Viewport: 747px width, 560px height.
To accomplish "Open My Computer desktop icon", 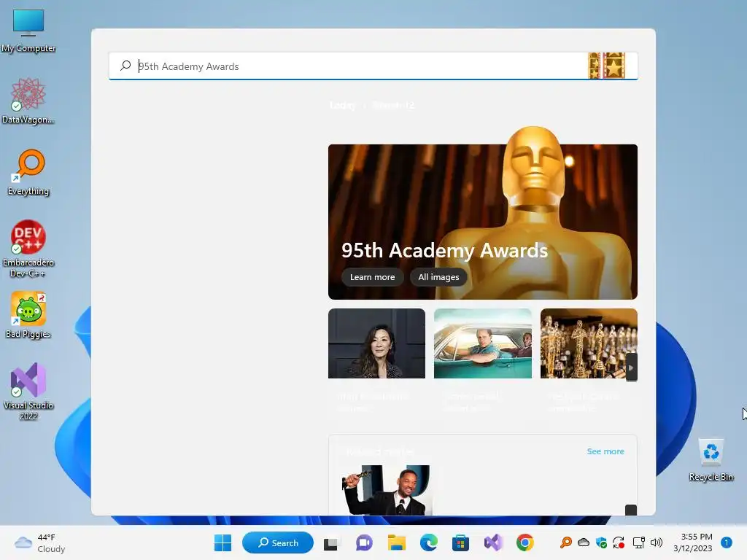I will point(28,29).
